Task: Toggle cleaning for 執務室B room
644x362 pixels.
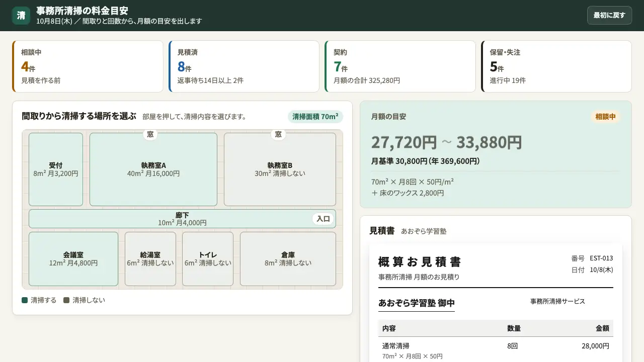Action: [x=280, y=169]
